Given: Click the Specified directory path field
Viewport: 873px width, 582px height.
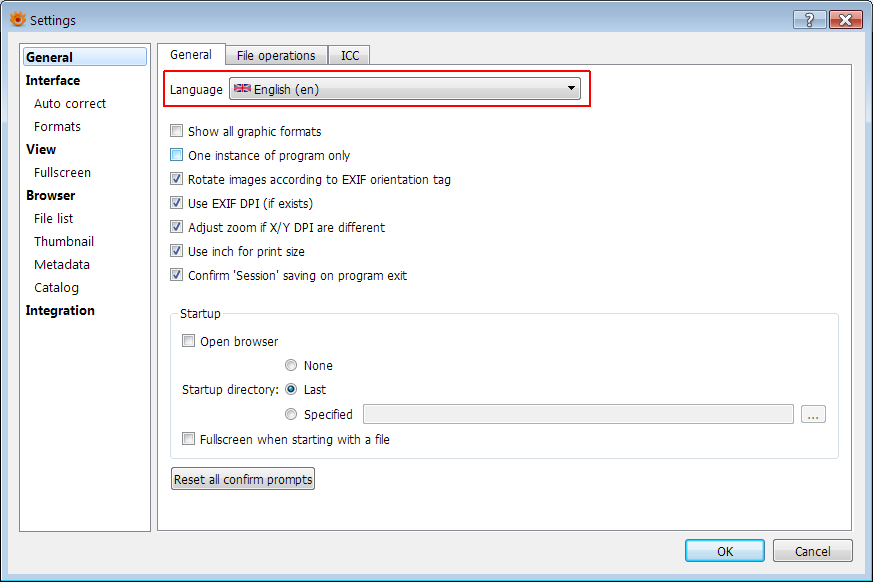Looking at the screenshot, I should (x=578, y=414).
